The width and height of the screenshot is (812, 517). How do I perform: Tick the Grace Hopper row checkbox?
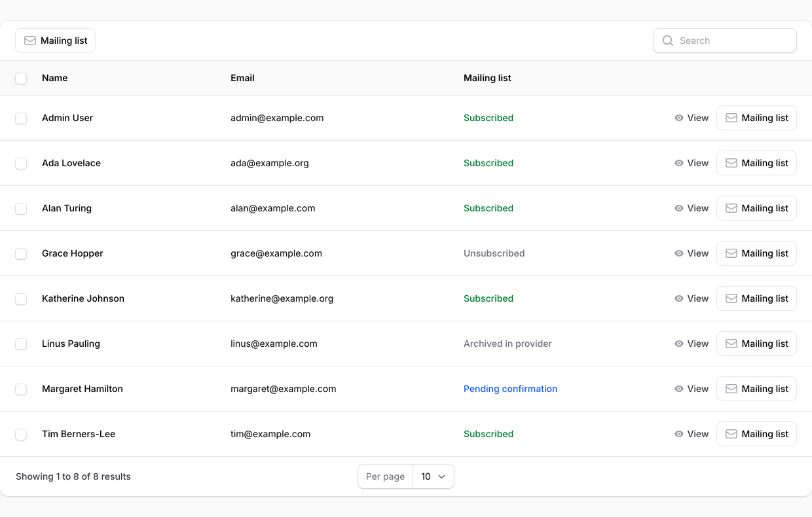click(21, 254)
